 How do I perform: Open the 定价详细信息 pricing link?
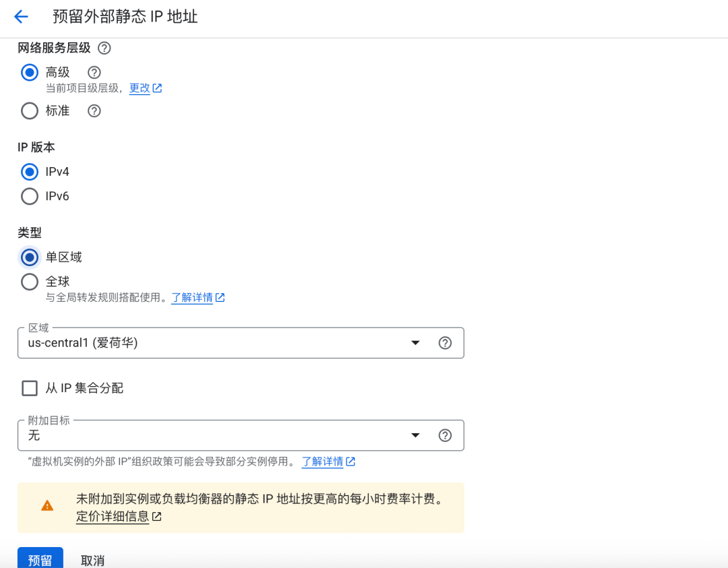[113, 517]
